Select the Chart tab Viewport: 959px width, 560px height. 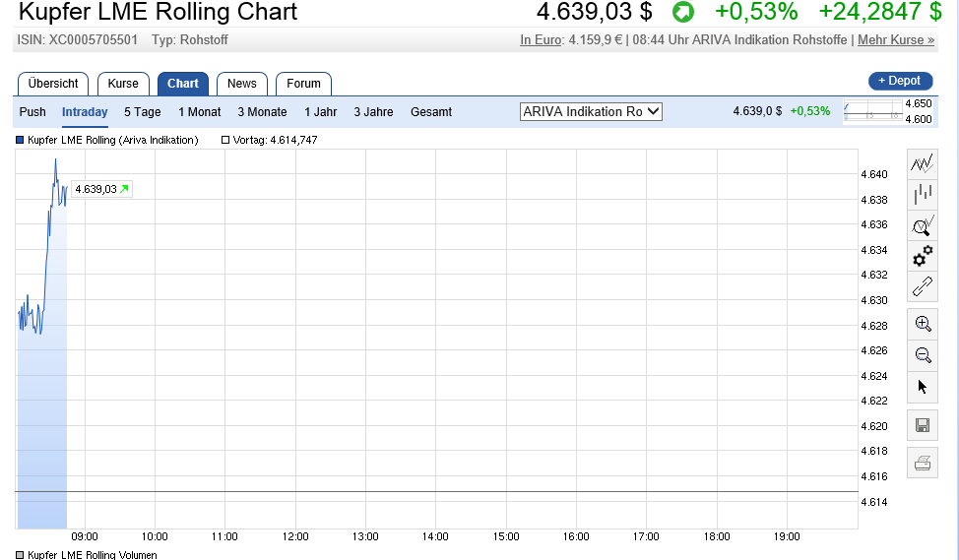pos(183,84)
